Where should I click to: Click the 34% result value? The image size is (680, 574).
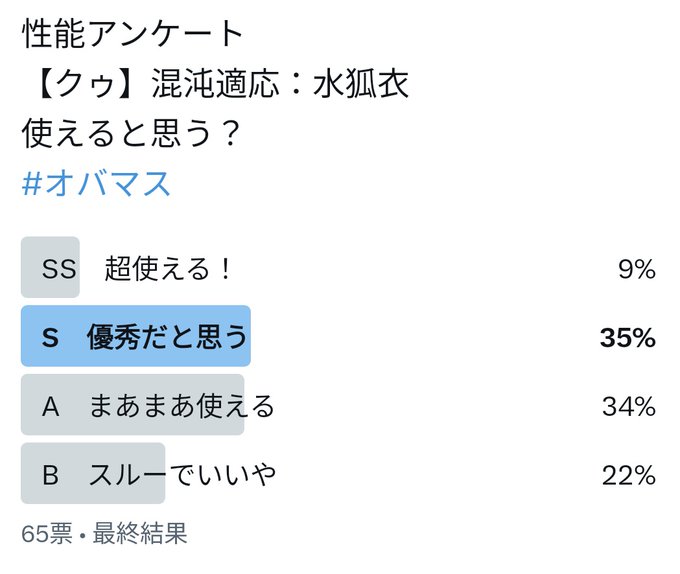[x=629, y=406]
